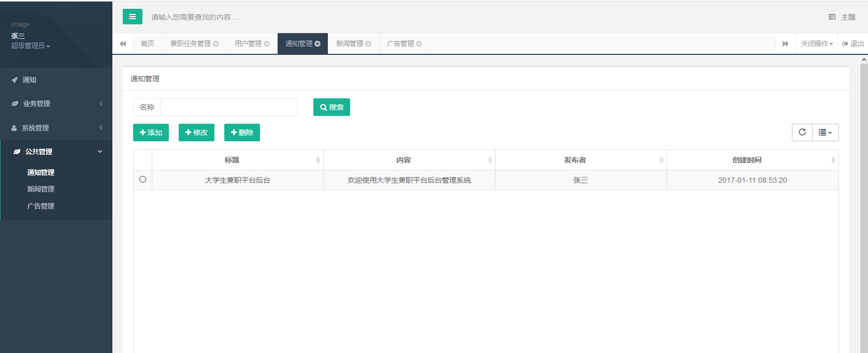
Task: Click the green hamburger menu toggle button
Action: pyautogui.click(x=132, y=17)
